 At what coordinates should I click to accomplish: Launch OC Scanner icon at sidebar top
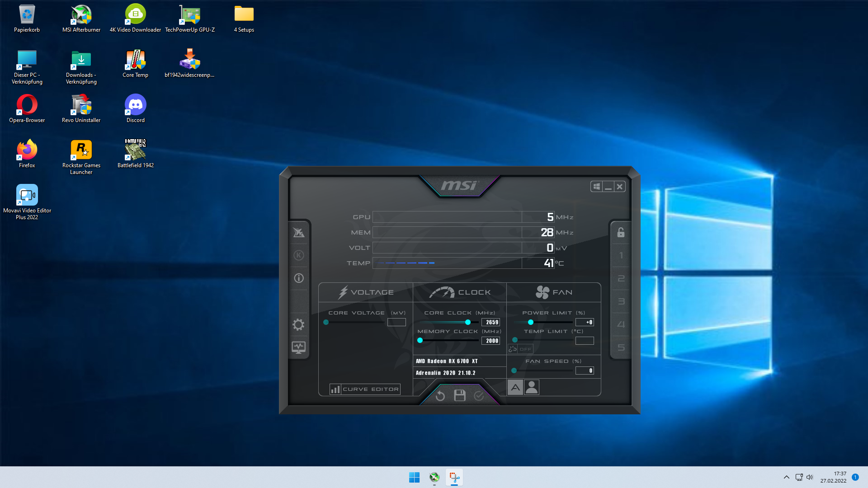298,233
